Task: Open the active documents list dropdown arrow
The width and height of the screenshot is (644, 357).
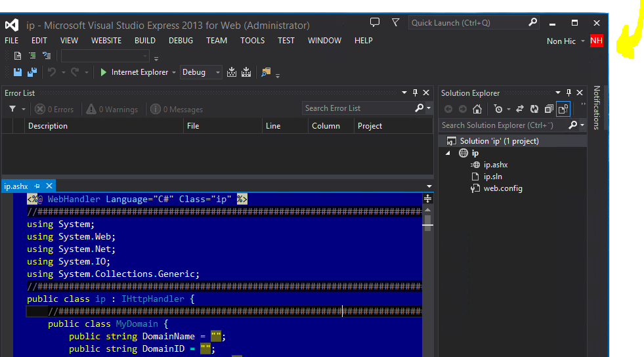Action: [429, 186]
